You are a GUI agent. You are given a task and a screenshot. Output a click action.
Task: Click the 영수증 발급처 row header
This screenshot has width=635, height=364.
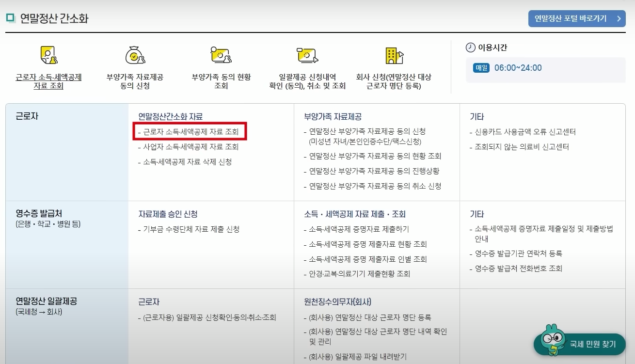point(67,244)
